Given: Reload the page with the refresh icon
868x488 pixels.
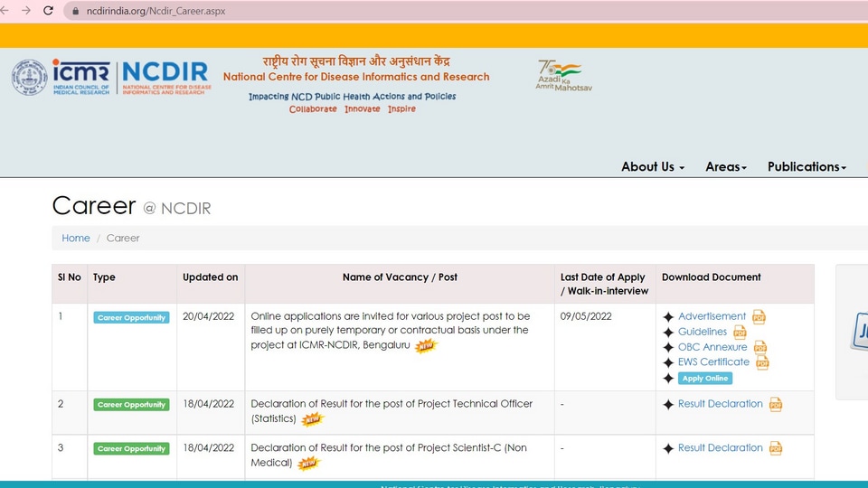Looking at the screenshot, I should coord(48,11).
